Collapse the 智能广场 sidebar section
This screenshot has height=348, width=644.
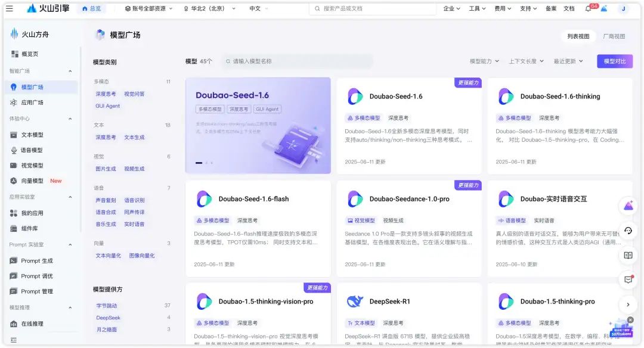pyautogui.click(x=70, y=71)
